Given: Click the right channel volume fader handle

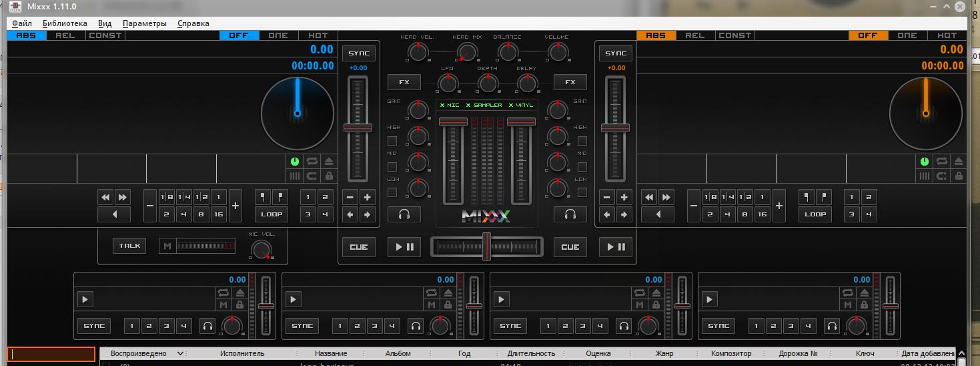Looking at the screenshot, I should pyautogui.click(x=522, y=122).
